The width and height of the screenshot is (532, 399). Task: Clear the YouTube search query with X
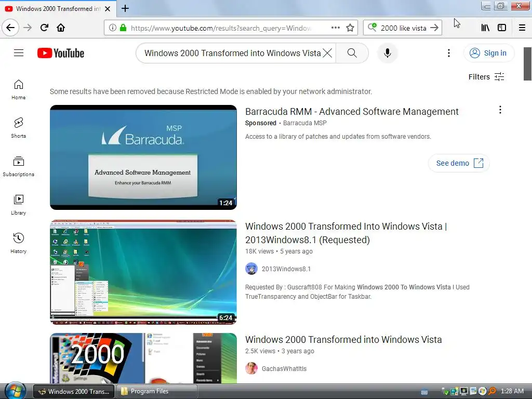[x=327, y=53]
